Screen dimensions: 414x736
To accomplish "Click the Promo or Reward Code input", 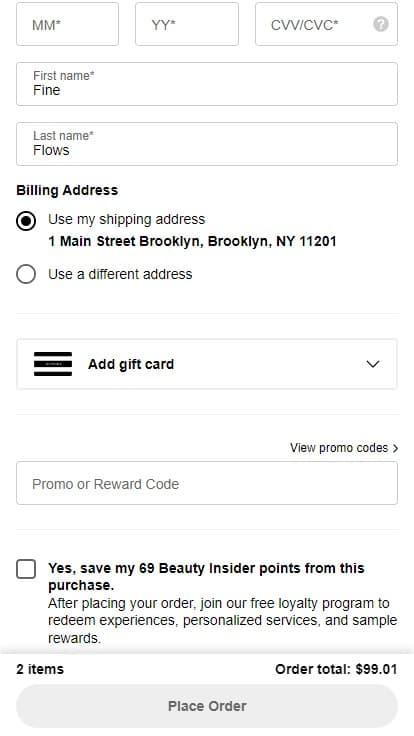I will pyautogui.click(x=207, y=483).
